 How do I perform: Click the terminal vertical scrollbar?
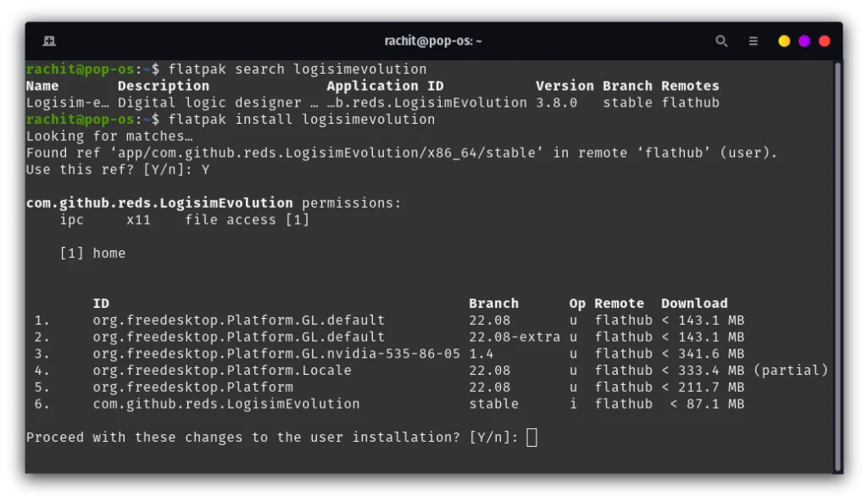point(837,266)
